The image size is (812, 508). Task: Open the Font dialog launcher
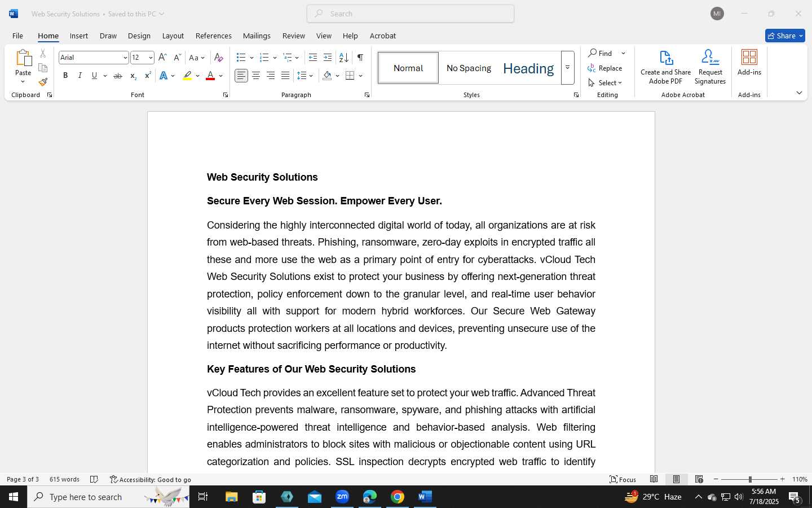(226, 95)
